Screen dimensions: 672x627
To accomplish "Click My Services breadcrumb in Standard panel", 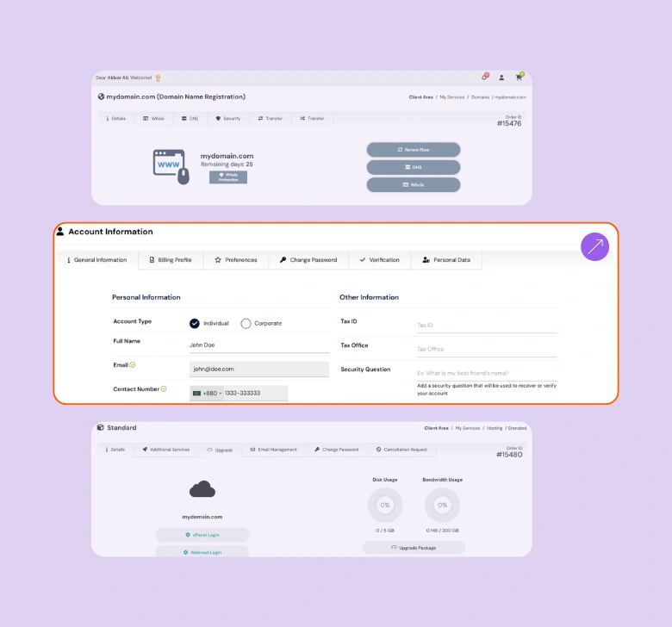I will (x=468, y=428).
